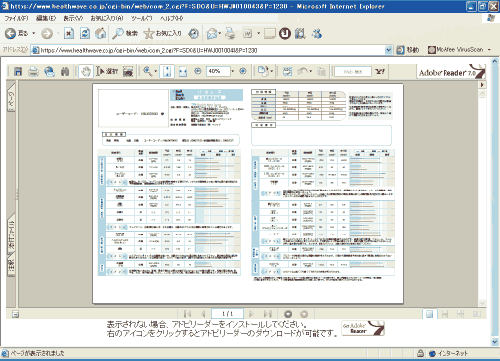Open the binoculars search tool
Screen dimensions: 500x361
pyautogui.click(x=65, y=71)
